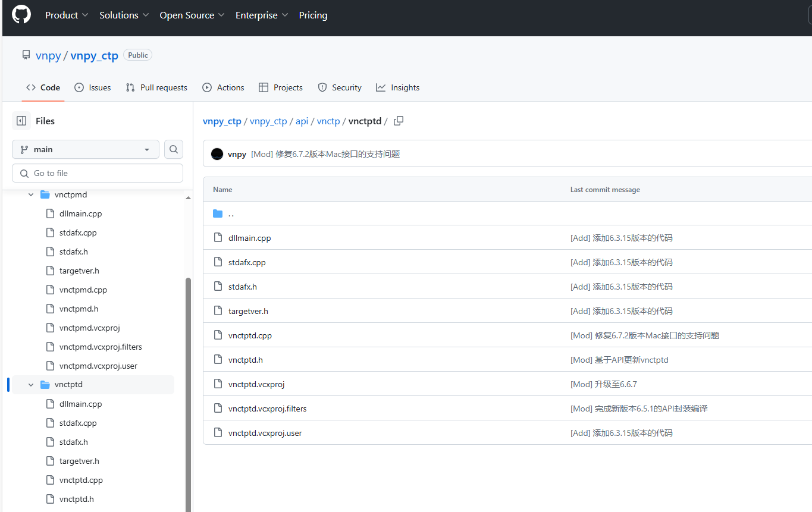Switch to the Security tab
This screenshot has height=512, width=812.
[x=340, y=87]
